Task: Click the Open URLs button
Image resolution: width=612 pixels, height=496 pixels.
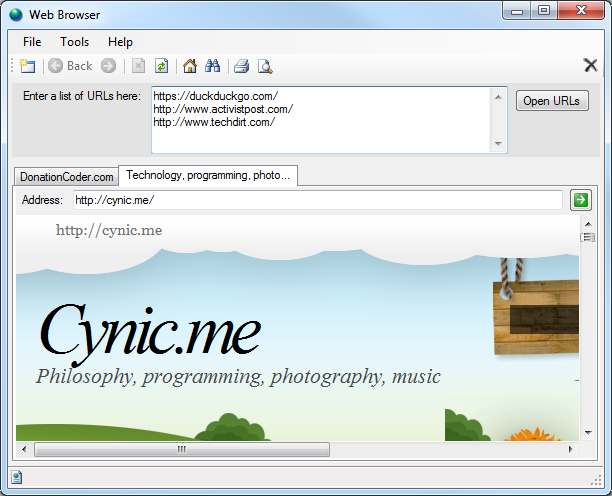Action: click(x=552, y=101)
